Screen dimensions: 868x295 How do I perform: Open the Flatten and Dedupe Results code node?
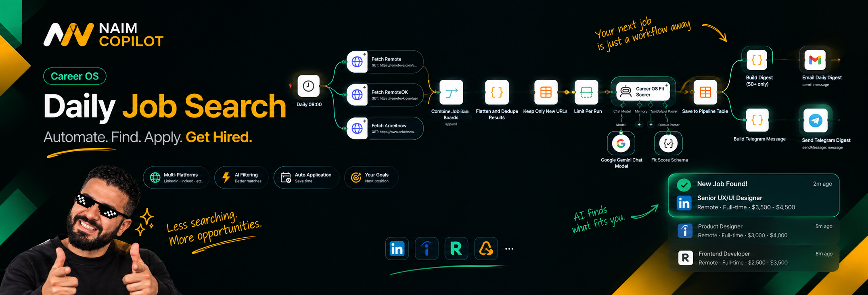[497, 92]
